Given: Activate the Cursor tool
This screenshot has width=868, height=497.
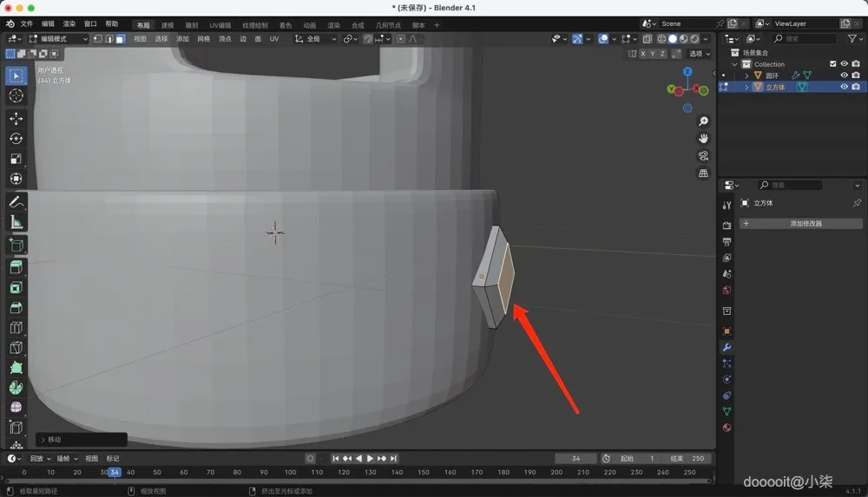Looking at the screenshot, I should [x=16, y=95].
